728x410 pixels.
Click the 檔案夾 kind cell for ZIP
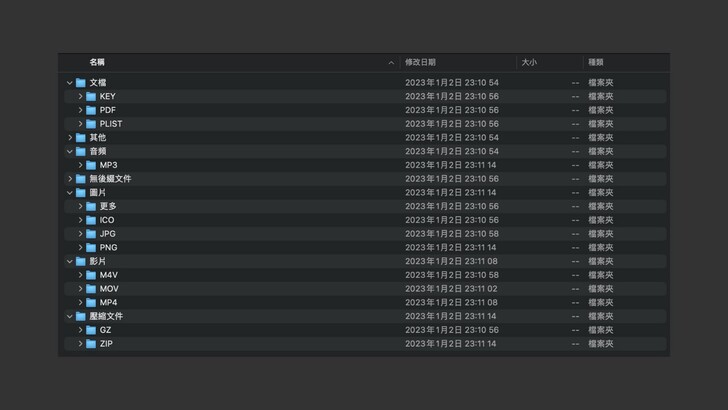pos(601,344)
